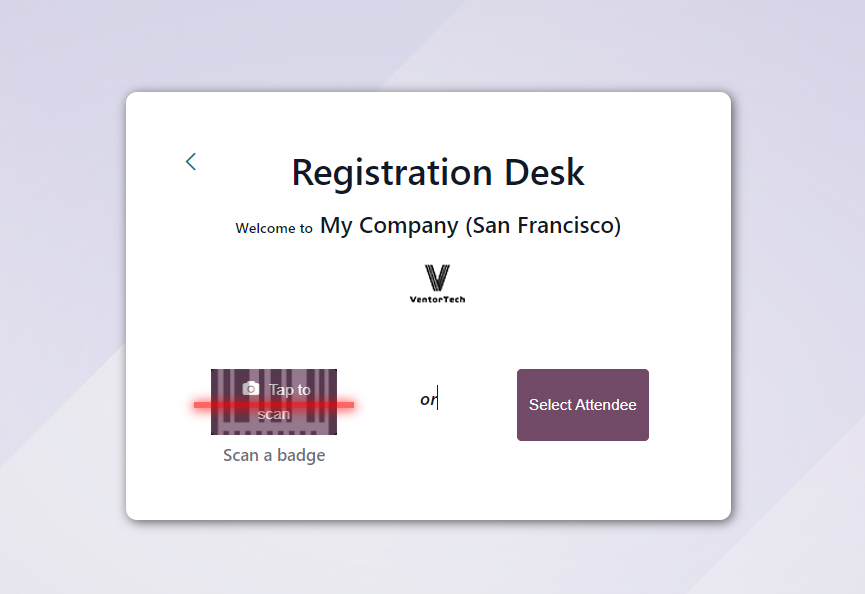The width and height of the screenshot is (865, 594).
Task: Click the 'Welcome to' text
Action: 274,228
